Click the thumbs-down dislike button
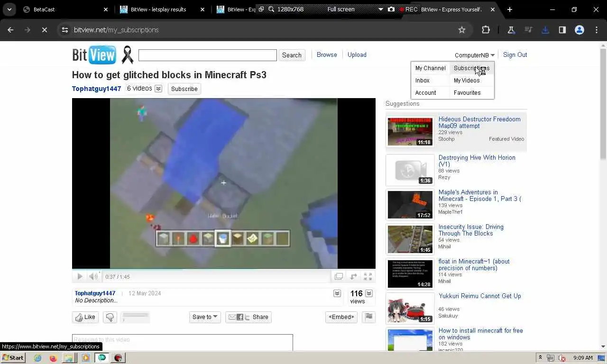607x364 pixels. [x=110, y=317]
